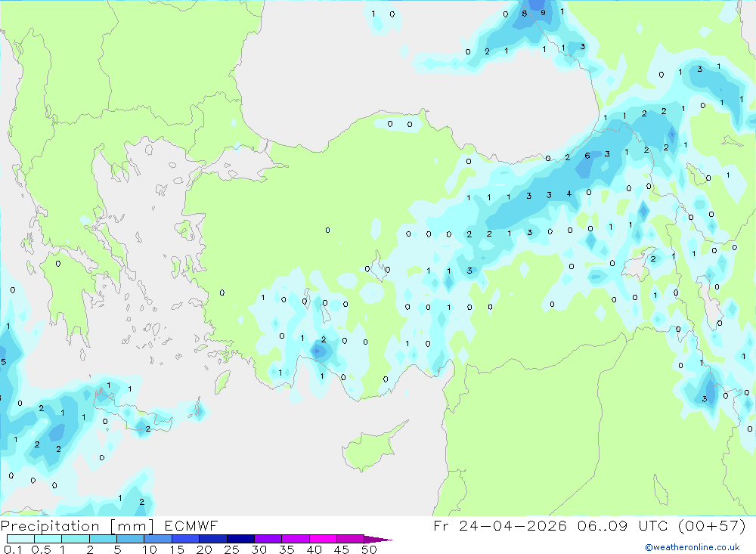Click the 1–2 mm legend color swatch

coord(75,539)
